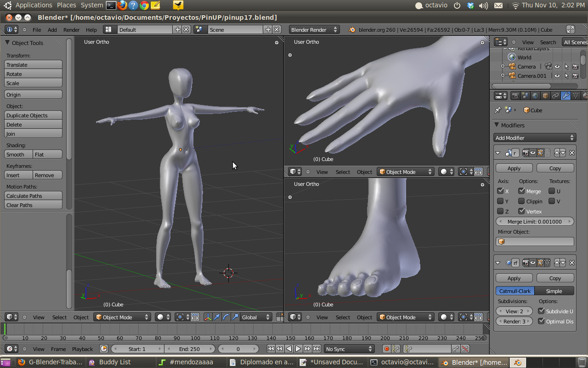Open the Playback menu in timeline
Viewport: 588px width, 368px height.
tap(82, 349)
